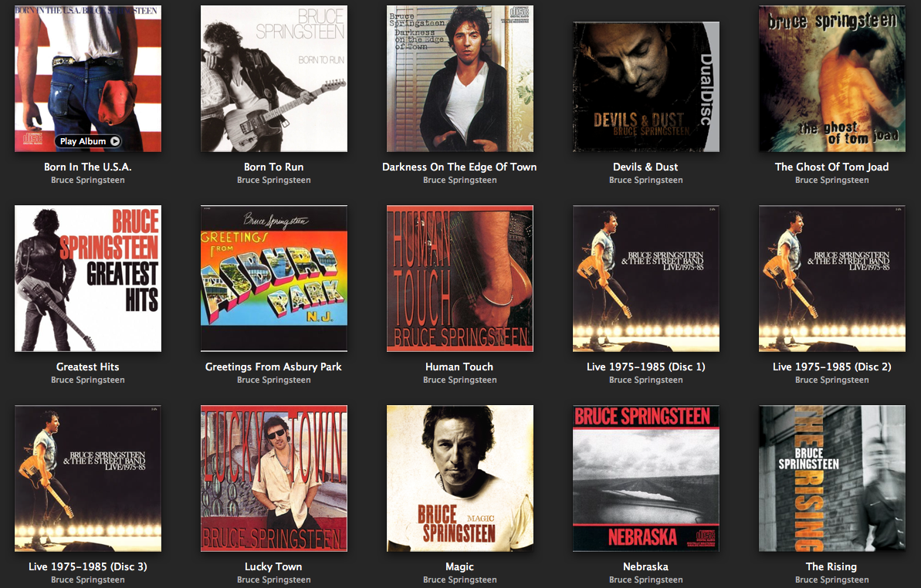The width and height of the screenshot is (921, 588).
Task: Click Bruce Springsteen artist under Magic
Action: click(x=460, y=580)
